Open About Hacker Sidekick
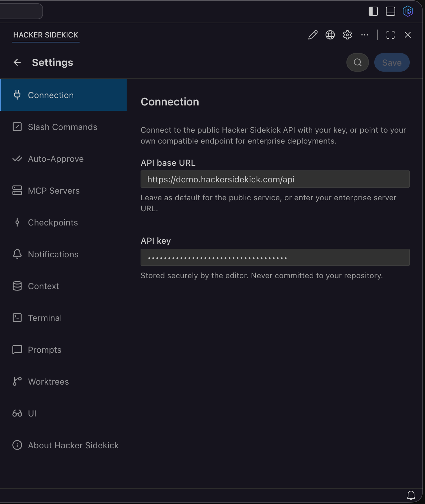 click(x=63, y=445)
